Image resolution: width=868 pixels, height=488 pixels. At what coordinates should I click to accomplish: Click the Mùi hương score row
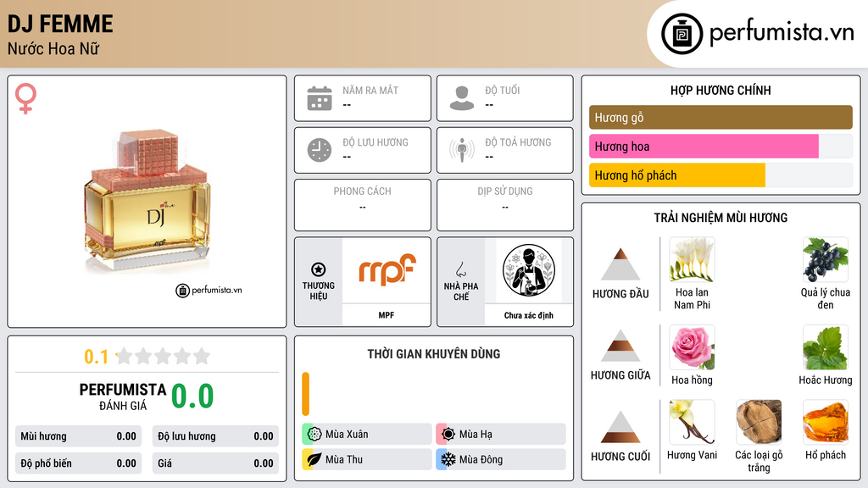tap(79, 436)
